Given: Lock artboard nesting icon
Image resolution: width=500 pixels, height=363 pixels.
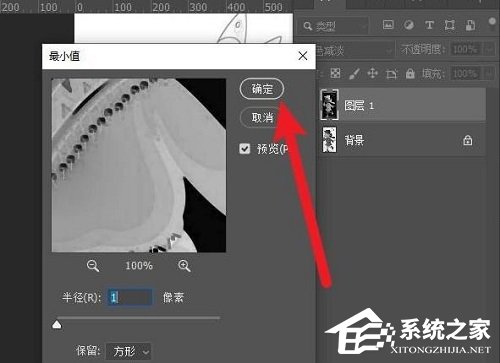Looking at the screenshot, I should pos(392,73).
